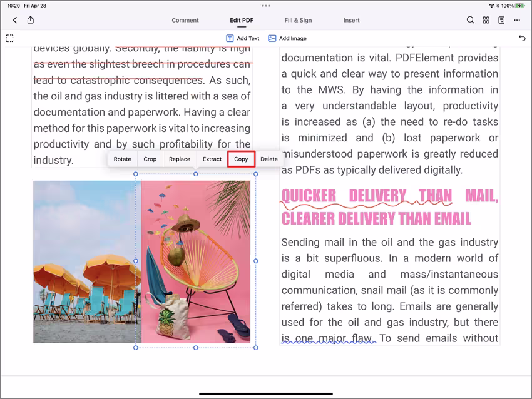
Task: Select the Edit PDF tab
Action: tap(242, 20)
